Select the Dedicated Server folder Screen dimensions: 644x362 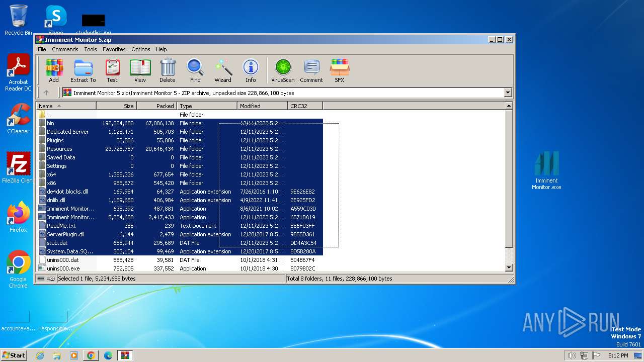point(180,132)
